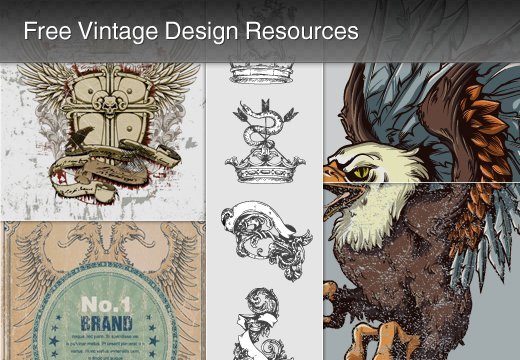The height and width of the screenshot is (360, 520).
Task: Select the floral scroll banner ornament
Action: pos(266,239)
